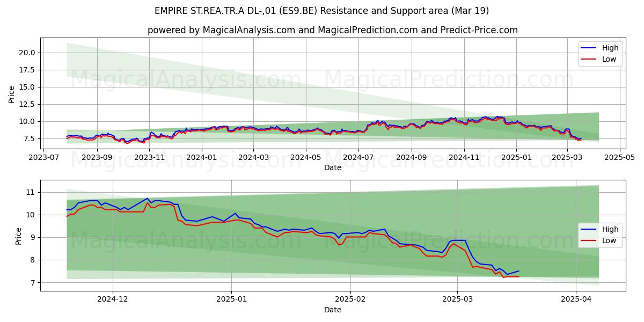Click the '2025-04' tick on the bottom chart

[x=576, y=299]
